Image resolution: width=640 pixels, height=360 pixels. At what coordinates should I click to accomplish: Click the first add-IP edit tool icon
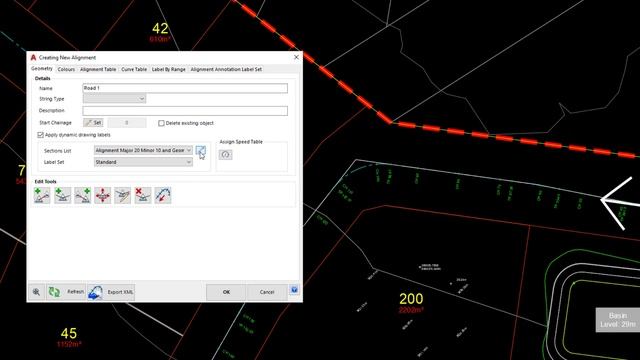pos(42,196)
